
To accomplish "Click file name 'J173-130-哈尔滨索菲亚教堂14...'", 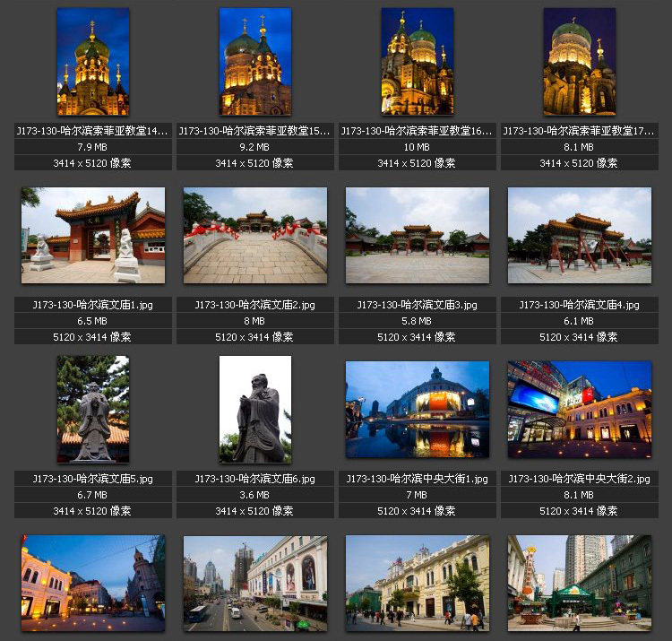I will (x=92, y=131).
